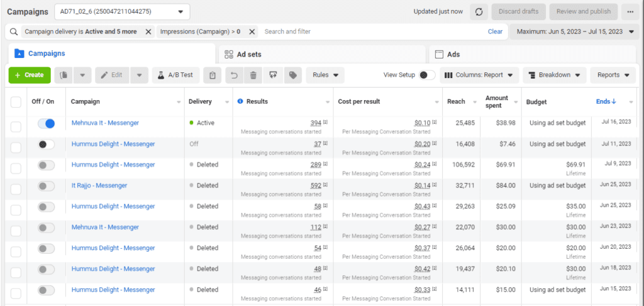Click the clipboard paste icon in toolbar

213,76
